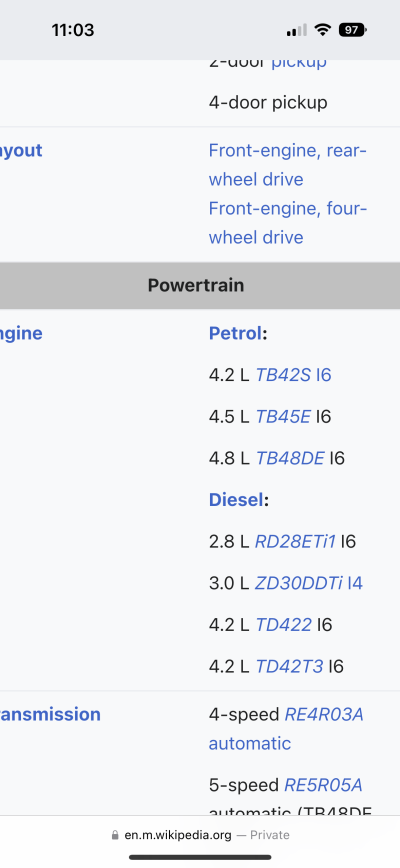Open the Petrol link

click(235, 333)
